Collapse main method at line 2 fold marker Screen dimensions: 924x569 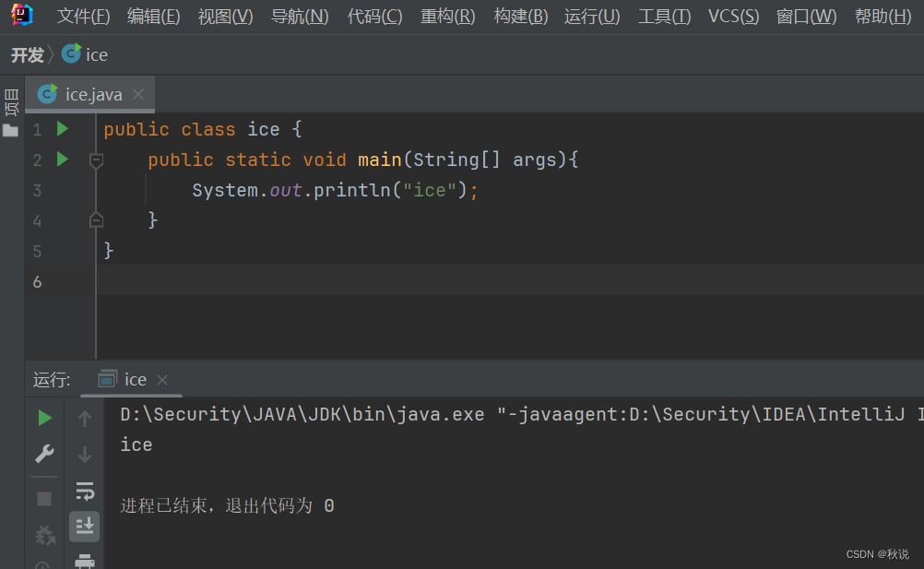click(96, 160)
